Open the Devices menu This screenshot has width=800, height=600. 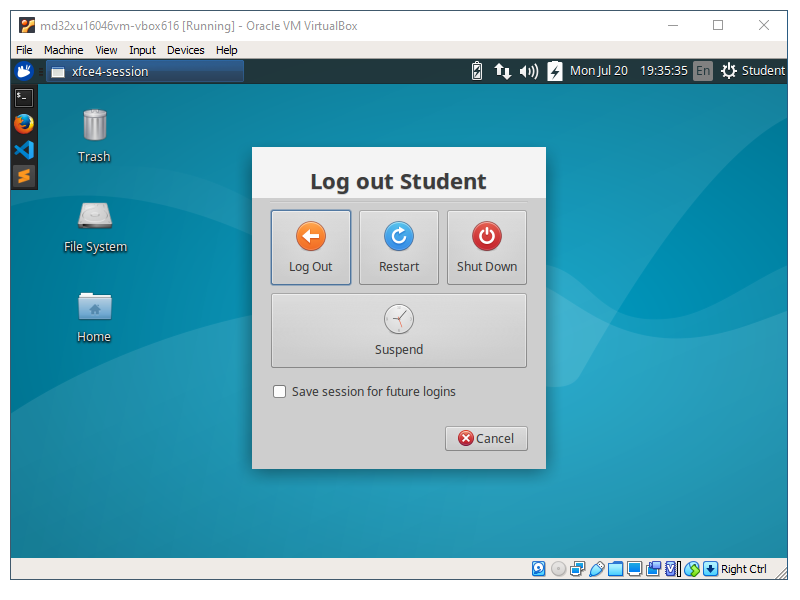point(185,50)
